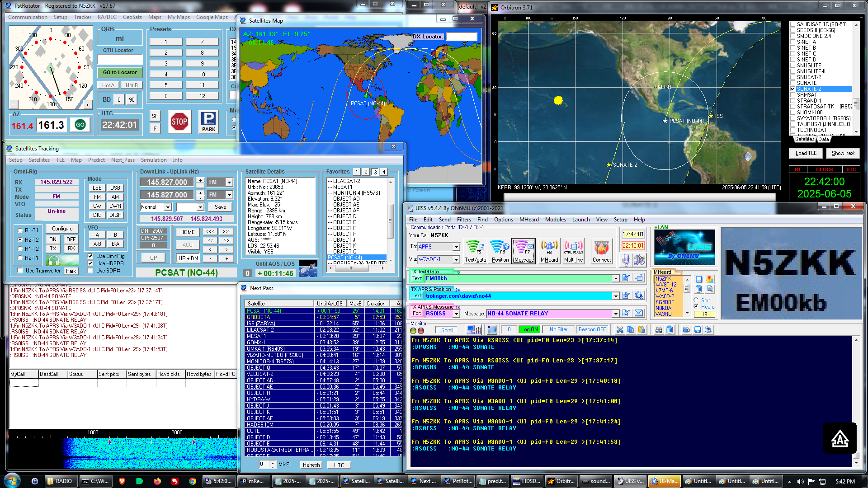868x488 pixels.
Task: Click the MHeard callsign list scrollbar
Action: (687, 296)
